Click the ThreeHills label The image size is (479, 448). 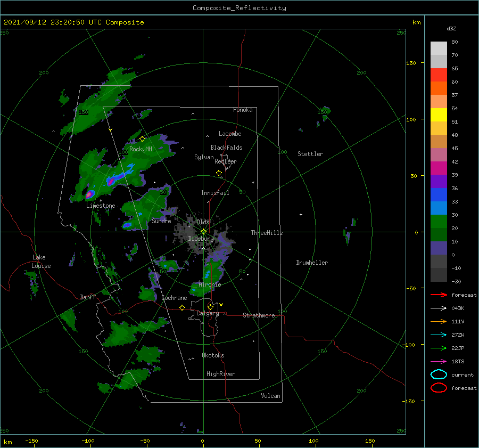point(267,233)
